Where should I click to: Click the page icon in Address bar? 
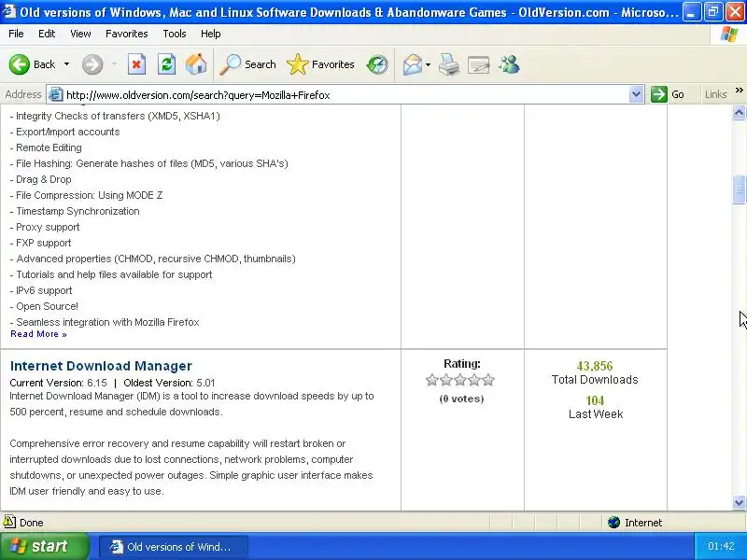tap(55, 95)
